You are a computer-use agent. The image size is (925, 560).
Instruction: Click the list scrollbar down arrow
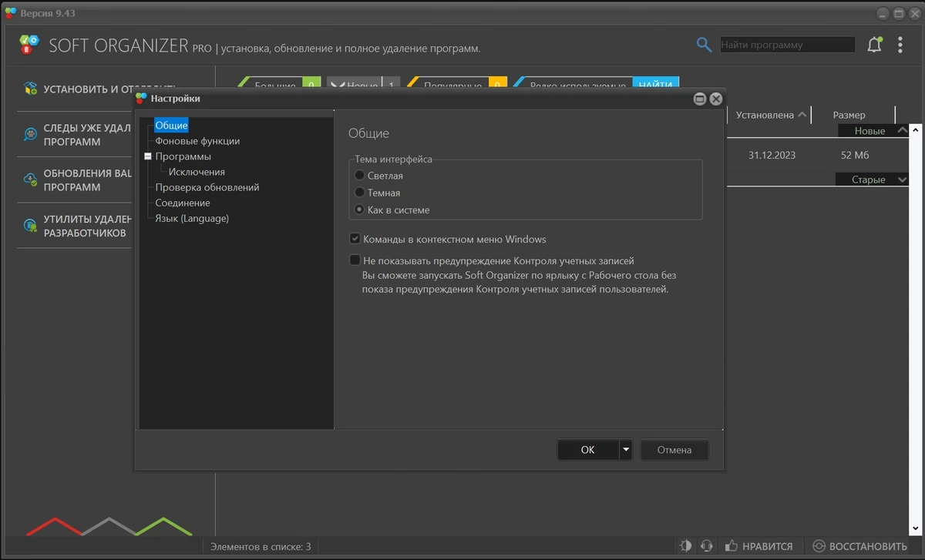tap(915, 528)
